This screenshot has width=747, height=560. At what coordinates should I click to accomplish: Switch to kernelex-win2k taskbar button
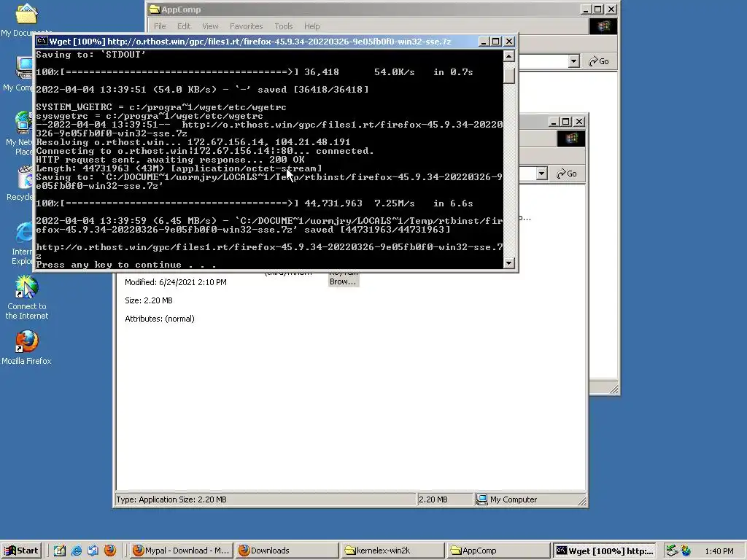click(x=393, y=551)
